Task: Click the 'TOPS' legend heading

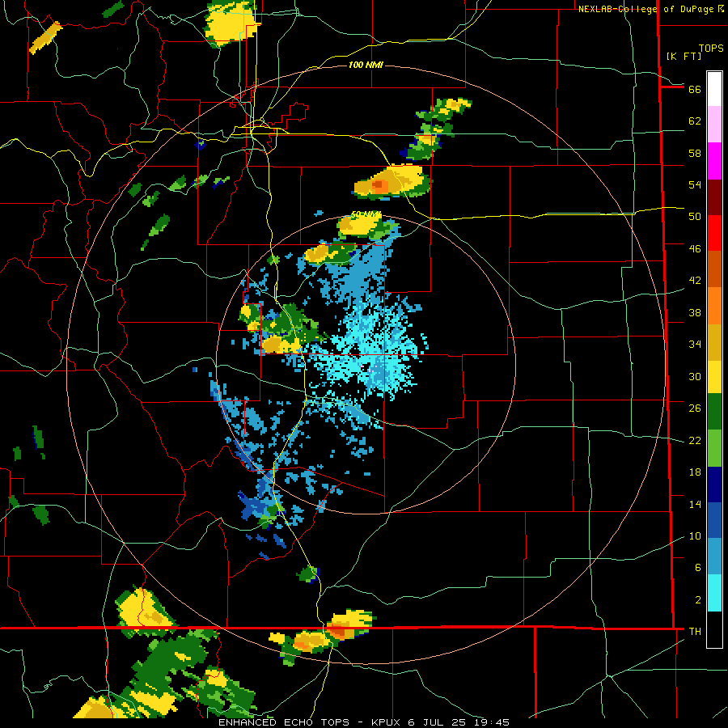Action: pos(711,49)
